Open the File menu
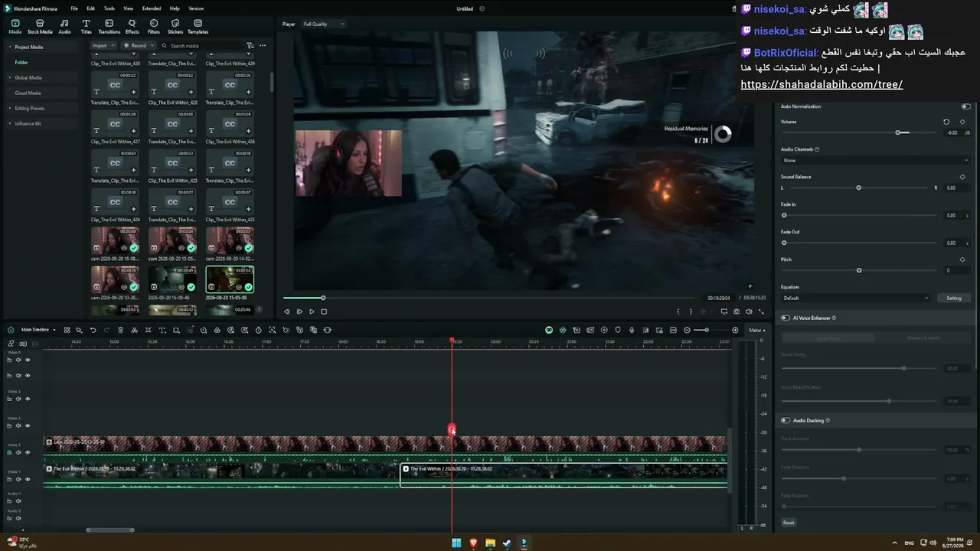980x551 pixels. pos(74,8)
